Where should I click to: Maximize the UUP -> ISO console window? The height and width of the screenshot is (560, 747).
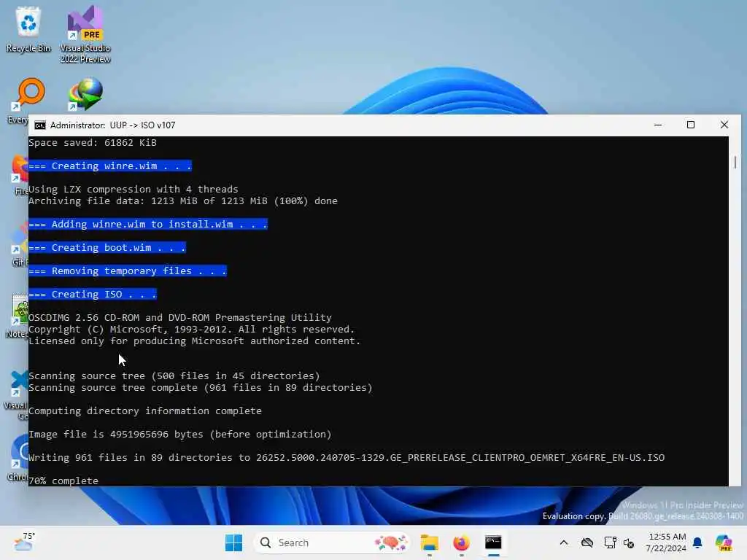(x=691, y=125)
